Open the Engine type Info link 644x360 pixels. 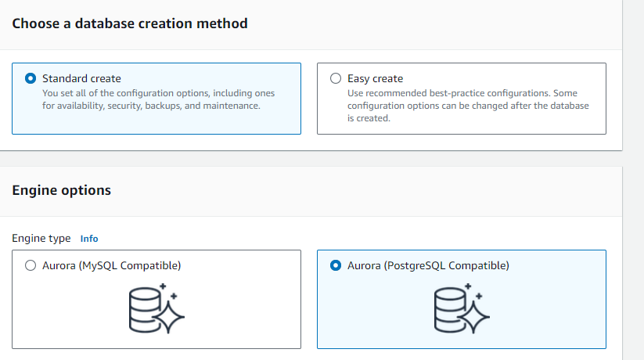(89, 239)
